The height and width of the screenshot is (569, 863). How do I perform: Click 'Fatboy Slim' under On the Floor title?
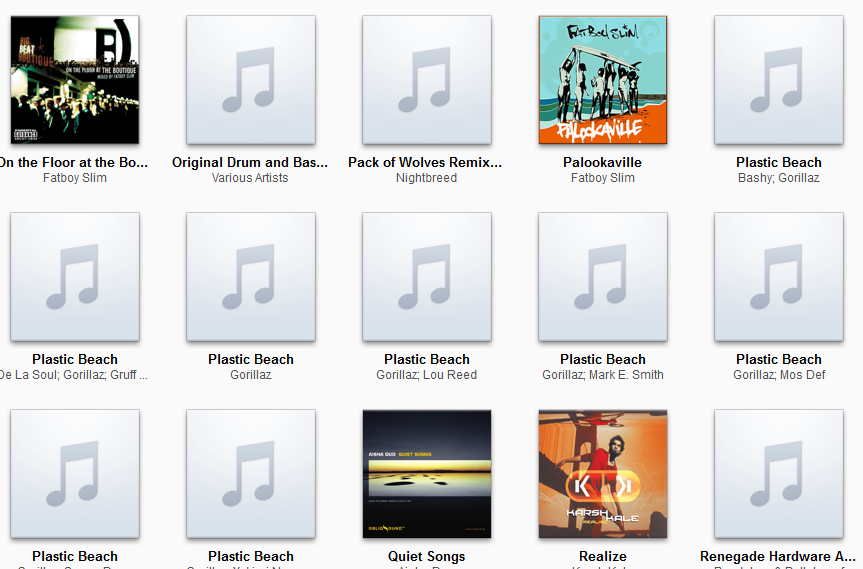(75, 178)
